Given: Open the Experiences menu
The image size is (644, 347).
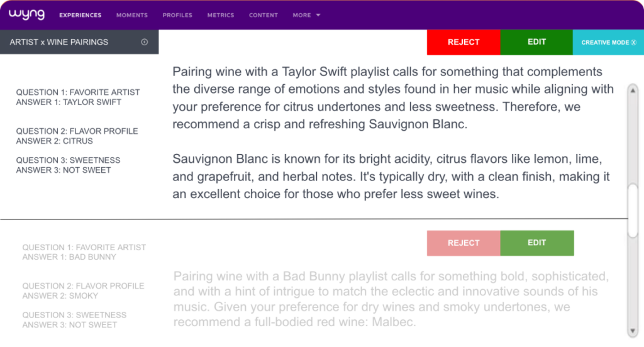Looking at the screenshot, I should pos(80,15).
